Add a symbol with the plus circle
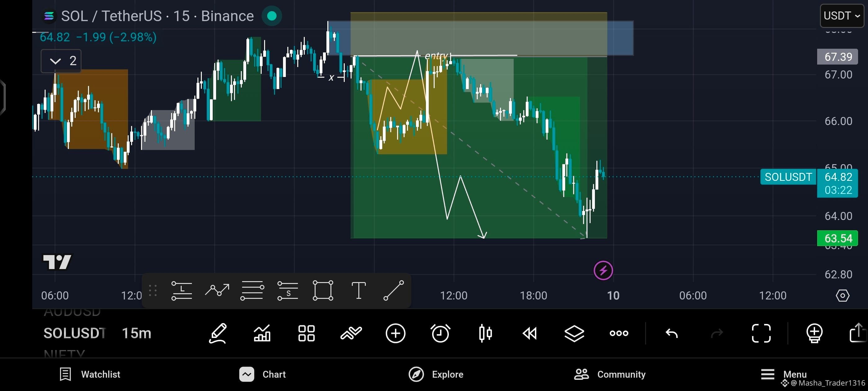The image size is (868, 391). pos(395,333)
